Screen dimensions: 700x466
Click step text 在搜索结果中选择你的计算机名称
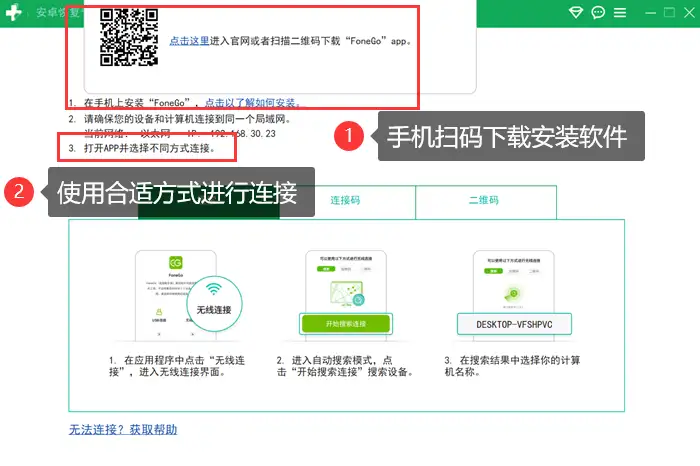(x=512, y=366)
